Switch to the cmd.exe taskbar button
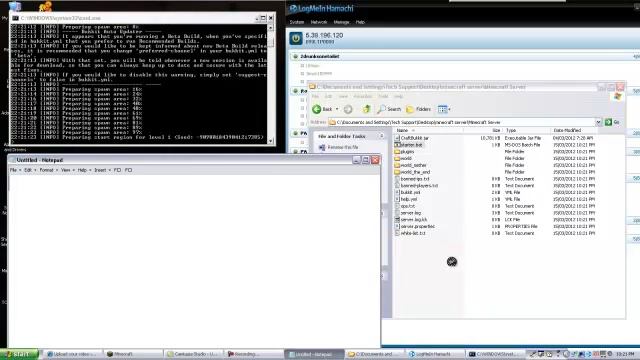The height and width of the screenshot is (360, 640). [495, 354]
